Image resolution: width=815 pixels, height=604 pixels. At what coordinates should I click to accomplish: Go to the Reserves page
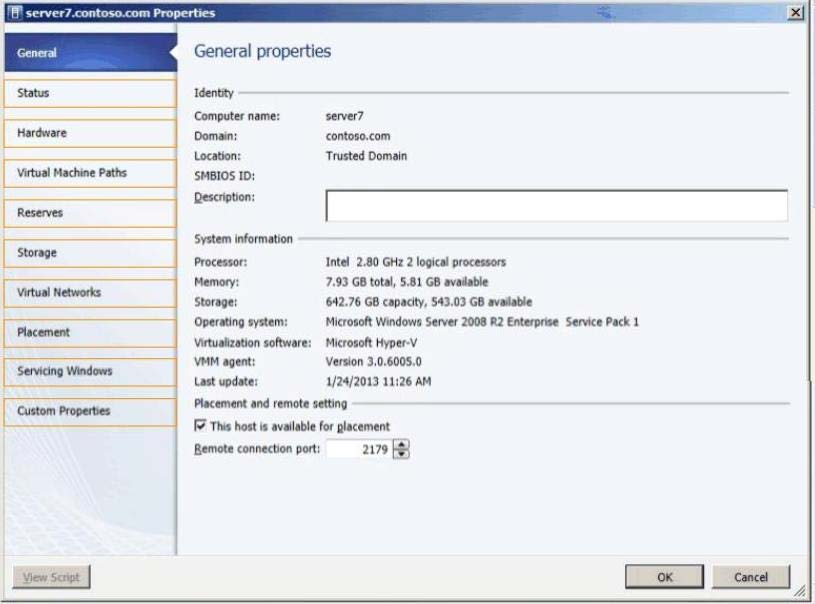(90, 213)
